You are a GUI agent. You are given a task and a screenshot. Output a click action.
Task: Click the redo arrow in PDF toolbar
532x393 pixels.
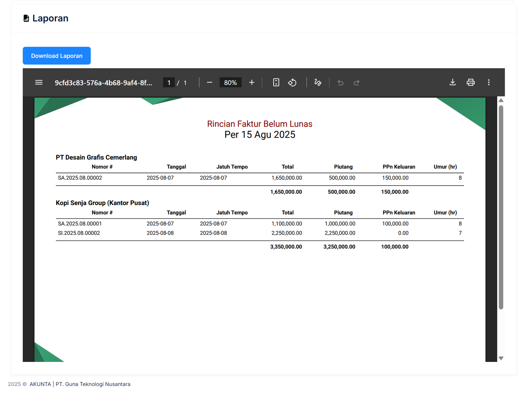click(x=357, y=83)
